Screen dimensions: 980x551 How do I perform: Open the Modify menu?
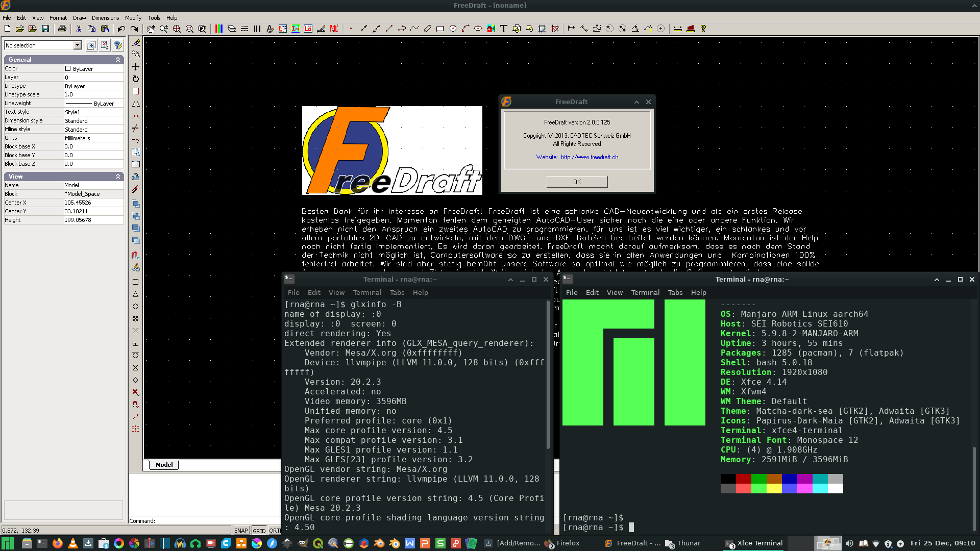133,18
